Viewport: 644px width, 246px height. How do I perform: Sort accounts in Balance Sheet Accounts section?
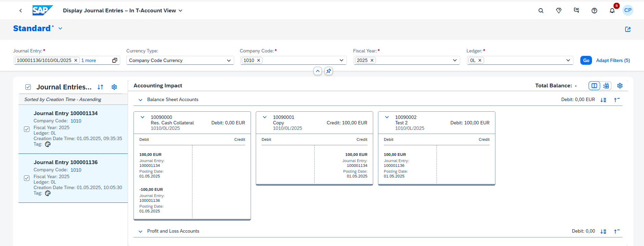(x=603, y=100)
